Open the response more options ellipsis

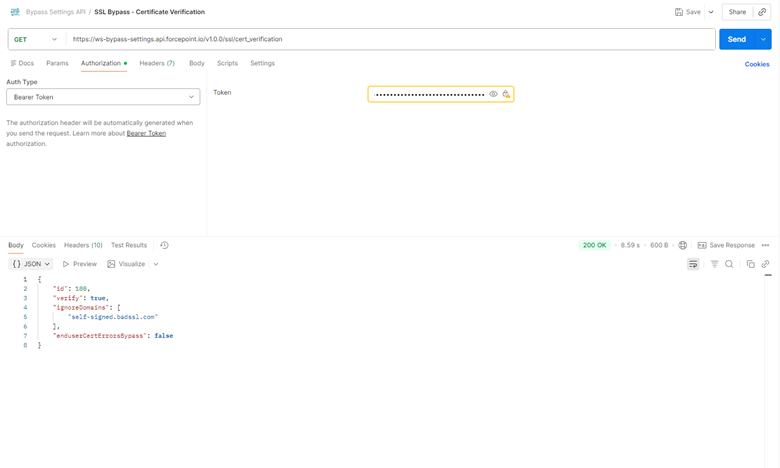(766, 245)
